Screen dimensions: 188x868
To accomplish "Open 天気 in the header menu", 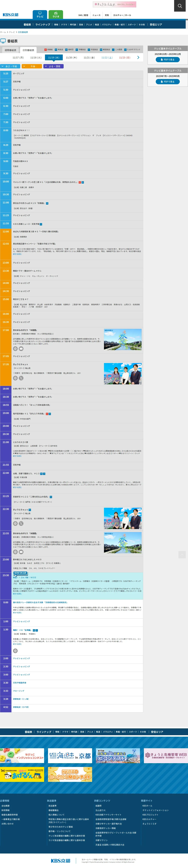I will pos(107,15).
